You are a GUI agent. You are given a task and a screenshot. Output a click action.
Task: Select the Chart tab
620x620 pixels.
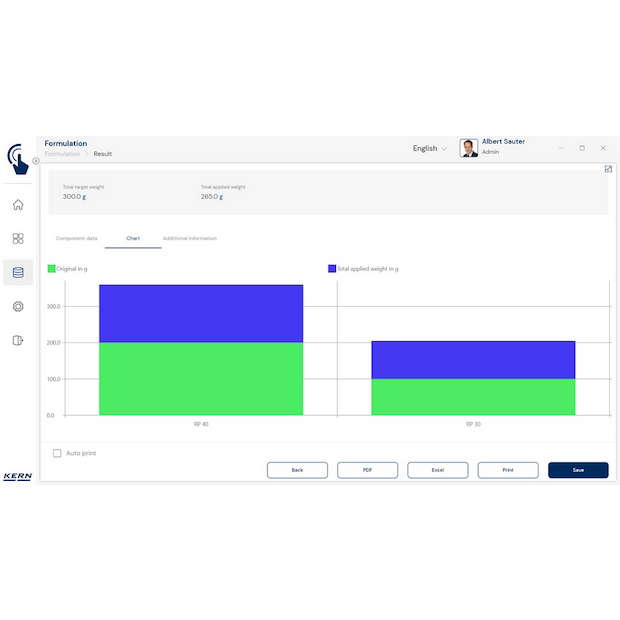[x=132, y=238]
